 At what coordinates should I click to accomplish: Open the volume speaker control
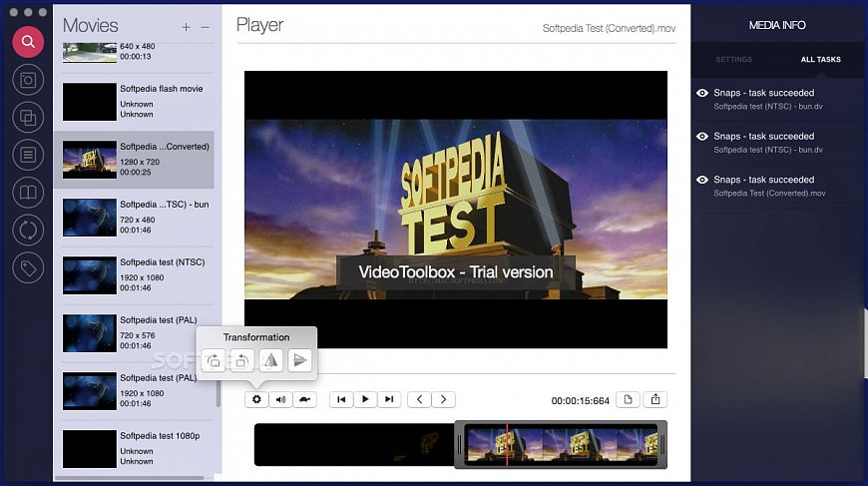pyautogui.click(x=281, y=399)
